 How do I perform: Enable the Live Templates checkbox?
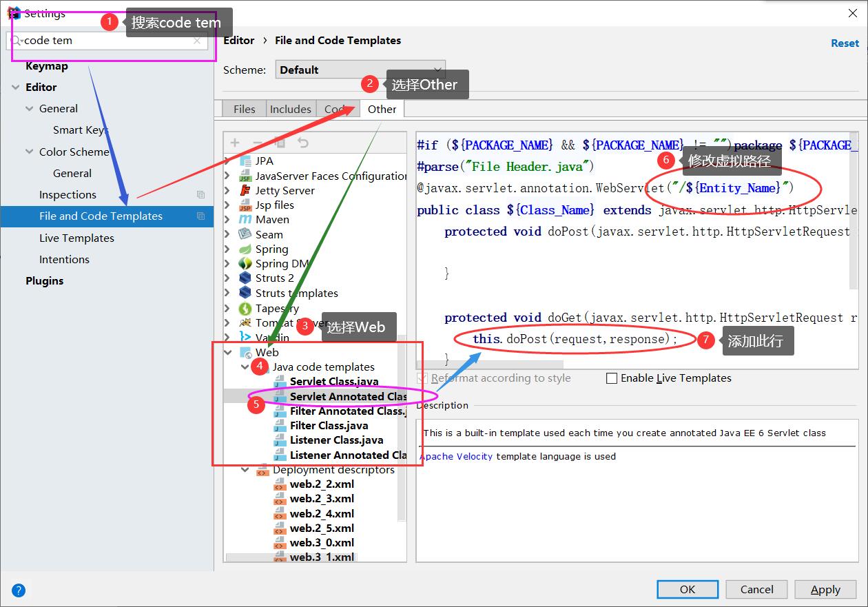click(x=611, y=378)
